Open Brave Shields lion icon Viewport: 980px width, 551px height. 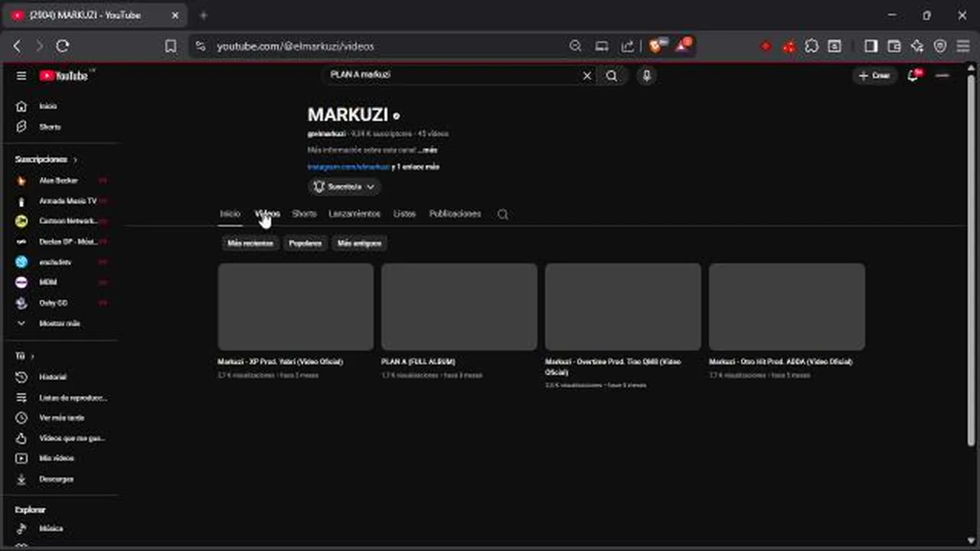(x=656, y=46)
